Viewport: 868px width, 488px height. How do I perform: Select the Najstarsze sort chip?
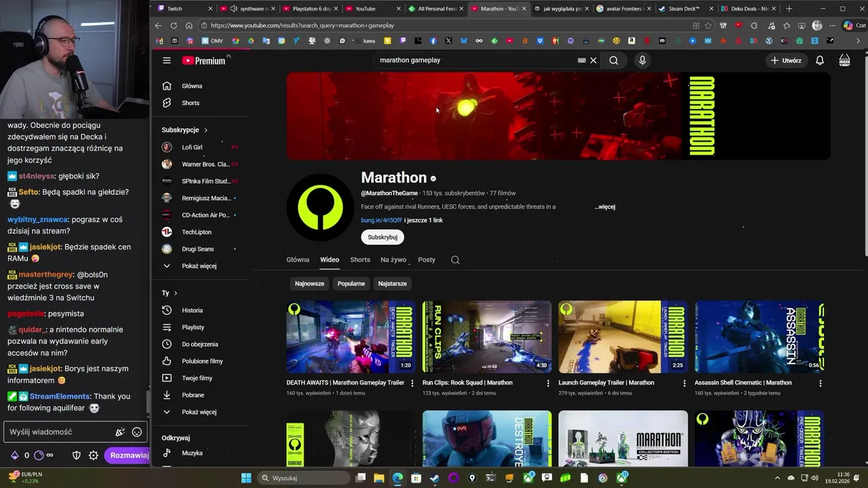[x=393, y=283]
